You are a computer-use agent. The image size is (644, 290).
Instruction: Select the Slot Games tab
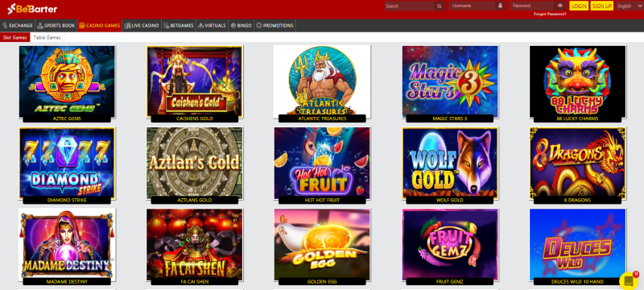click(14, 37)
